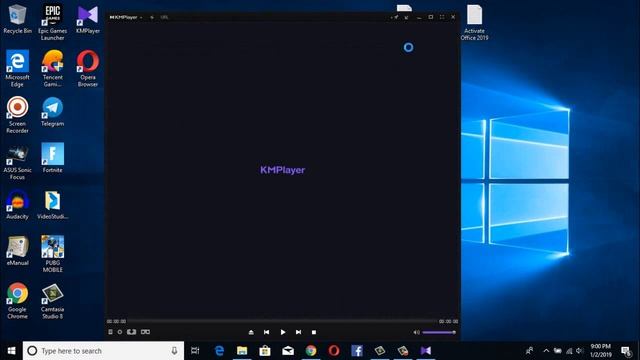Click the Stop button in KMPlayer
The height and width of the screenshot is (360, 640).
[x=314, y=332]
